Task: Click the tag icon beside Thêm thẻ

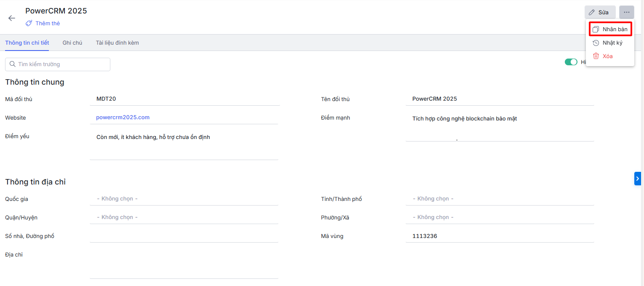Action: pos(29,24)
